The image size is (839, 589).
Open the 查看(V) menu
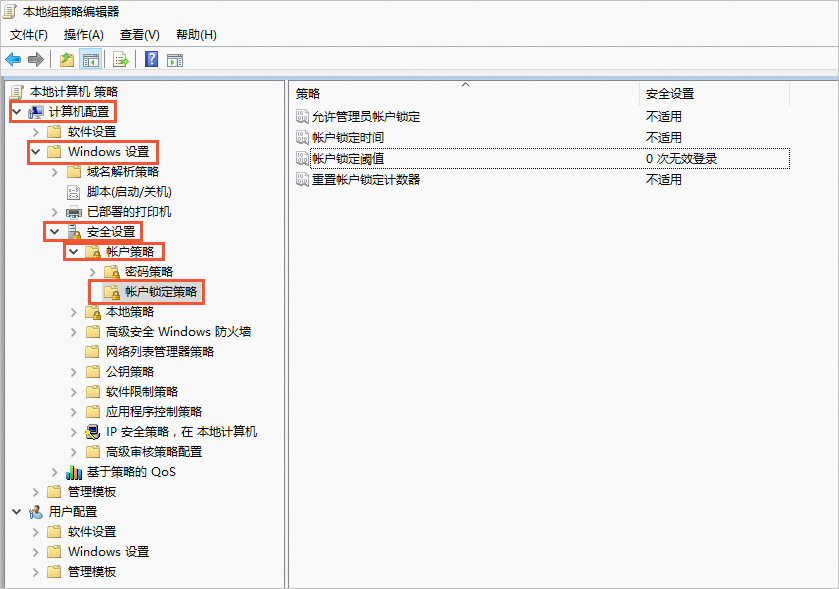tap(140, 35)
